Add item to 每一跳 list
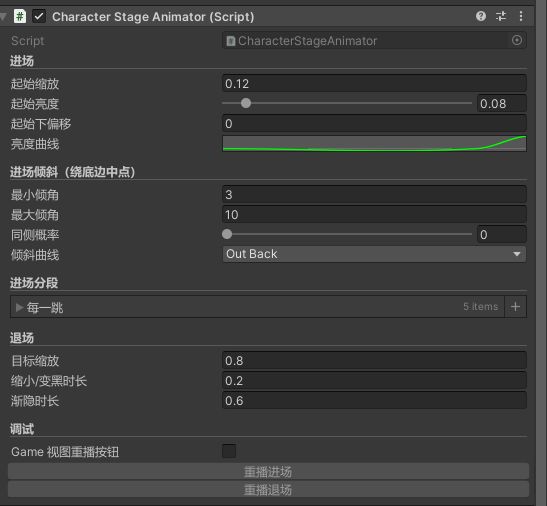Image resolution: width=547 pixels, height=506 pixels. coord(515,307)
